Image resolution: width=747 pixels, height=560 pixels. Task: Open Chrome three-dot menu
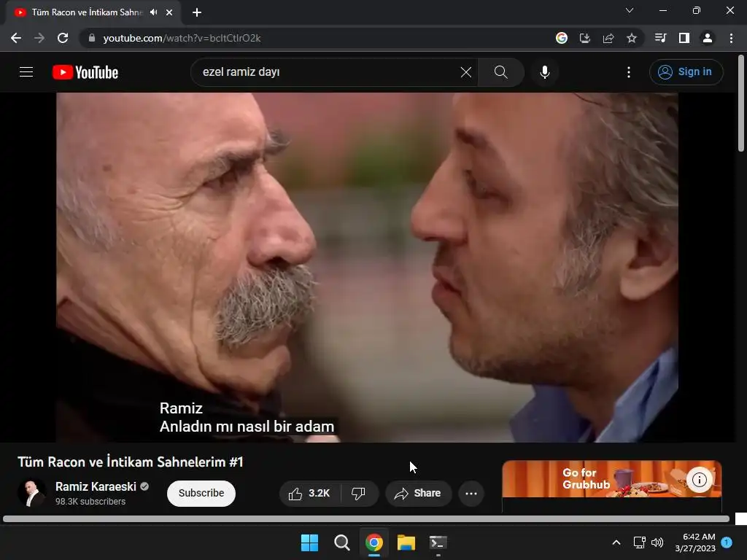(731, 38)
